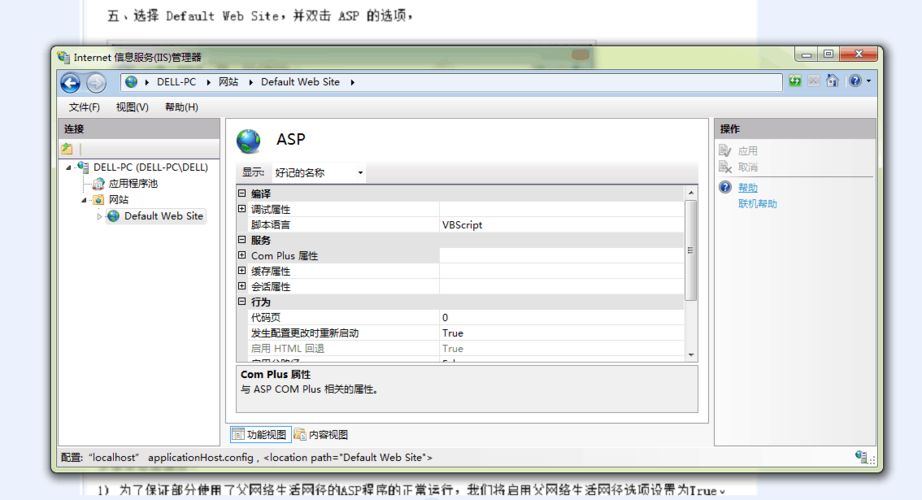Collapse the DELL-PC tree node
The height and width of the screenshot is (500, 922).
pyautogui.click(x=69, y=168)
